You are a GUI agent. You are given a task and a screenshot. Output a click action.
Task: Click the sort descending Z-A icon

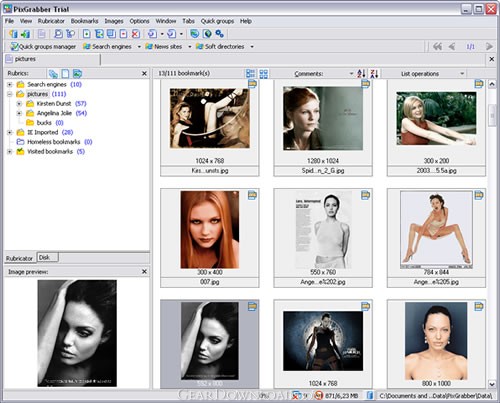pos(374,74)
